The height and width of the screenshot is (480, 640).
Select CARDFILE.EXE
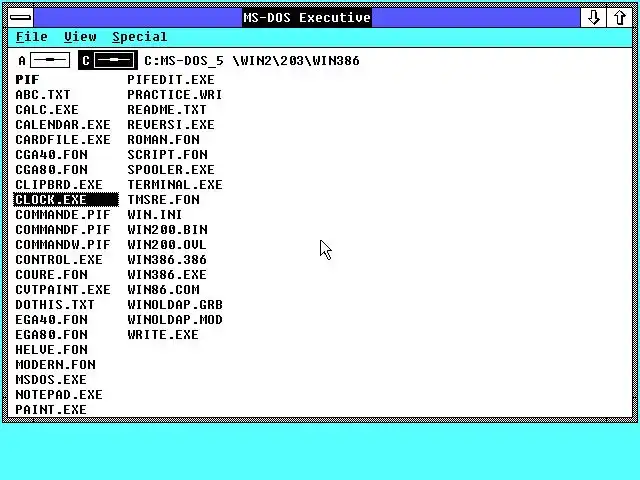coord(63,140)
